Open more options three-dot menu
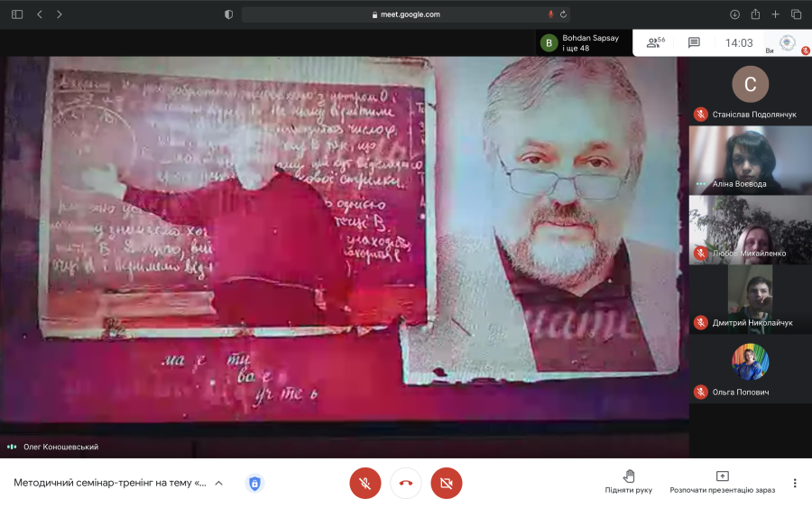Viewport: 812px width, 508px height. click(795, 483)
